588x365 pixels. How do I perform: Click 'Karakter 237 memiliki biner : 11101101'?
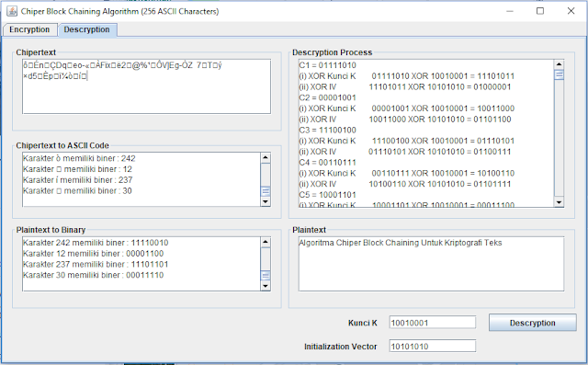pyautogui.click(x=96, y=265)
